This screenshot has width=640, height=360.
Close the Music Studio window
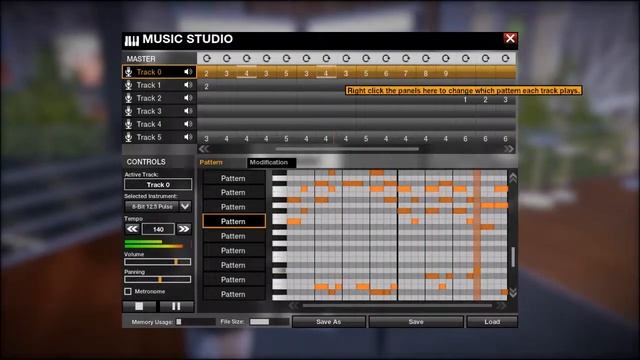(x=510, y=38)
